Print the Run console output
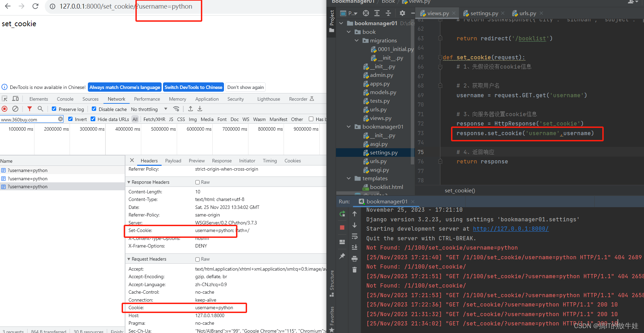 click(x=355, y=259)
